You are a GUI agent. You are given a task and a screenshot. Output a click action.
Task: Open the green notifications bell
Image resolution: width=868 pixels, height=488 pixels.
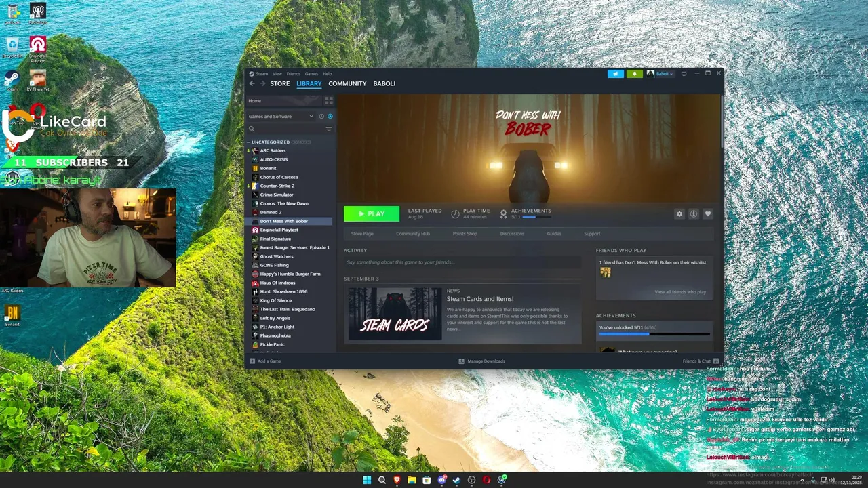tap(635, 74)
